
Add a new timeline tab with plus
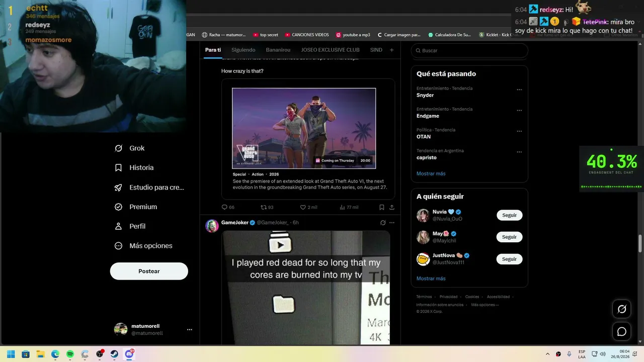click(392, 50)
